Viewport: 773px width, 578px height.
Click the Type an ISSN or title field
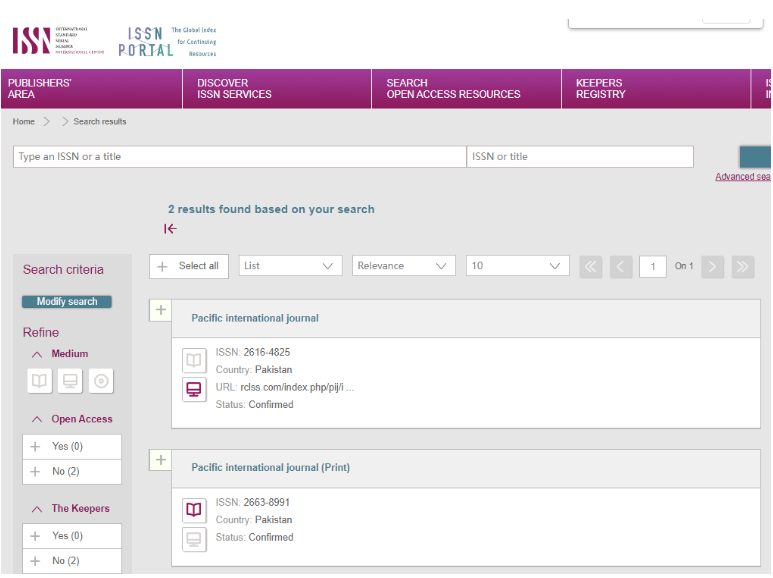point(239,157)
